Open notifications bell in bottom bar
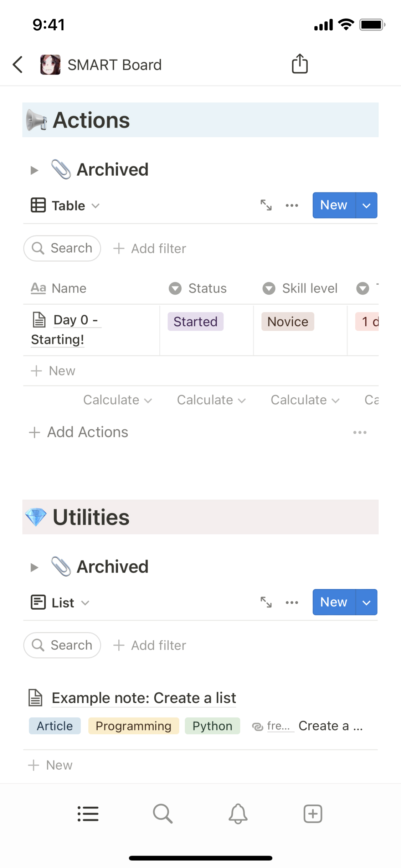The width and height of the screenshot is (401, 868). [238, 814]
